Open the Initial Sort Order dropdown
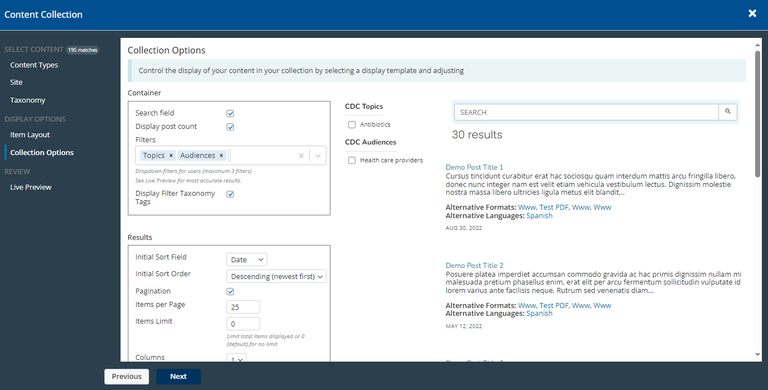This screenshot has width=768, height=390. pyautogui.click(x=276, y=276)
